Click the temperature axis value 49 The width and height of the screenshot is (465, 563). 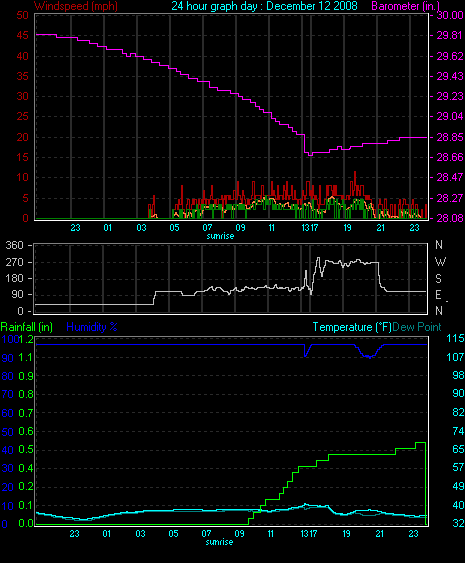458,486
